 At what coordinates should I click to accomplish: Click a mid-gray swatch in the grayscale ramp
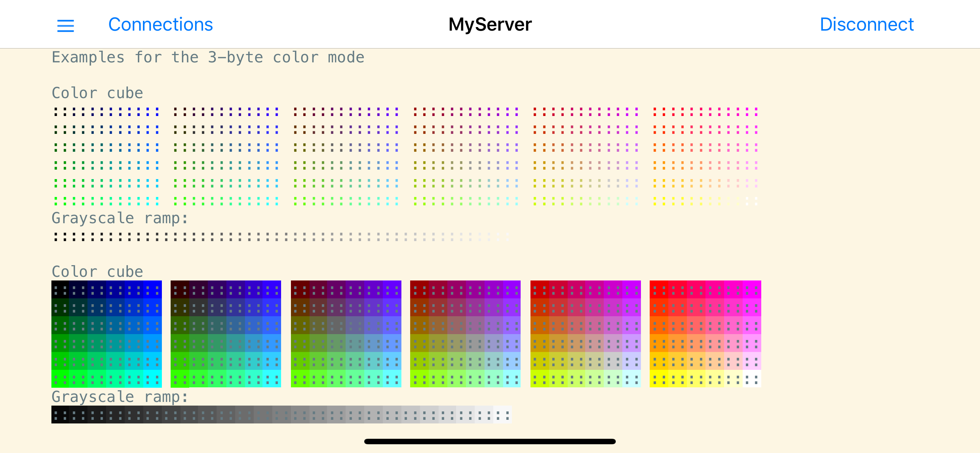(x=281, y=414)
